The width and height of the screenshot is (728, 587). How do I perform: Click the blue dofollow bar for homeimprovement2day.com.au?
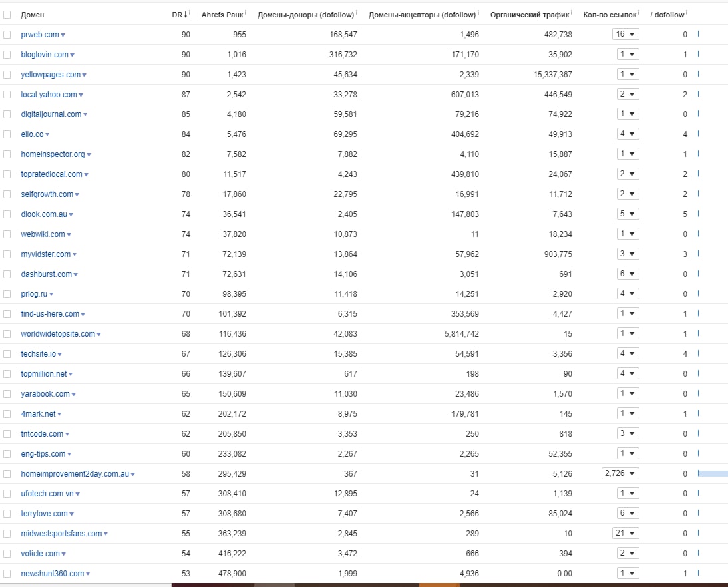713,473
